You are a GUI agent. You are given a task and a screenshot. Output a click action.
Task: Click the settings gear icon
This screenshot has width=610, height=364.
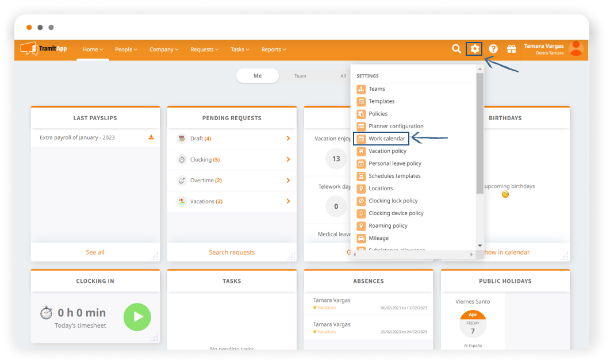coord(474,49)
